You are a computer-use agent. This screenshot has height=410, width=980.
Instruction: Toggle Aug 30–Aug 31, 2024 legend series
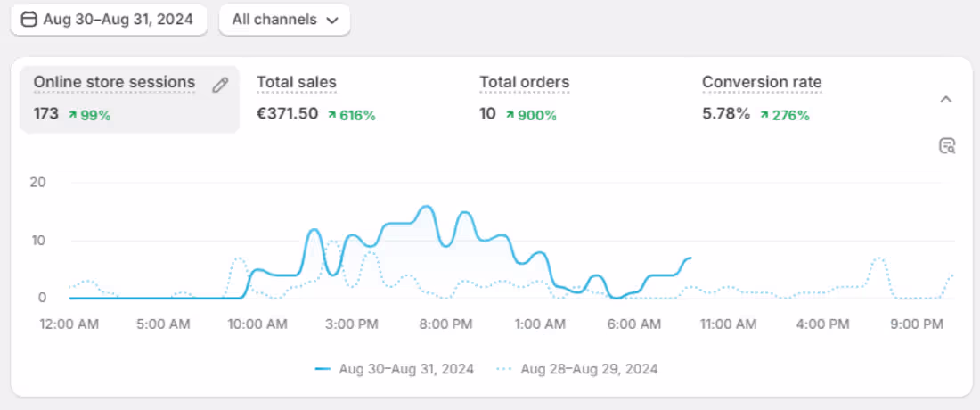point(406,368)
